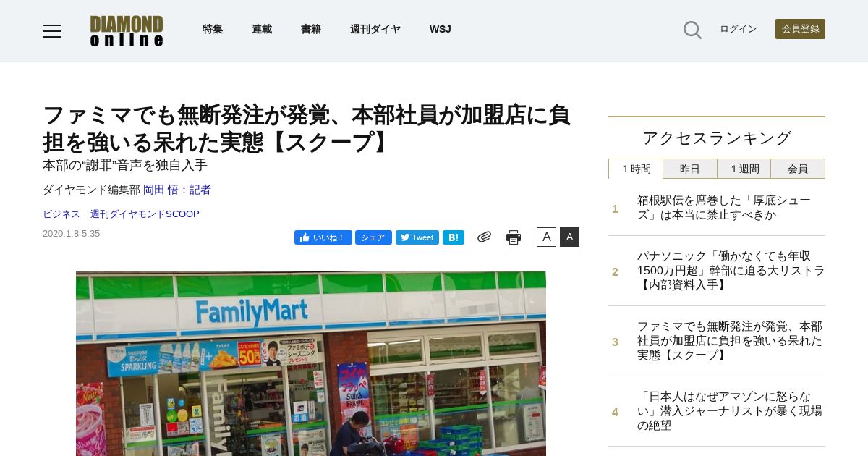Image resolution: width=868 pixels, height=456 pixels.
Task: Open the 書籍 menu
Action: pyautogui.click(x=311, y=29)
